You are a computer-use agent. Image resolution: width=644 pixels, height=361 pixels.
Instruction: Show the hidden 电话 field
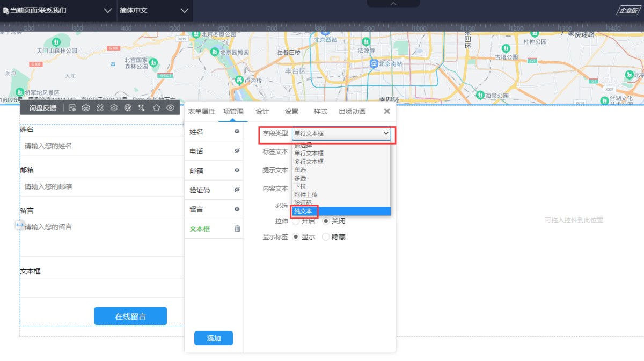point(237,151)
